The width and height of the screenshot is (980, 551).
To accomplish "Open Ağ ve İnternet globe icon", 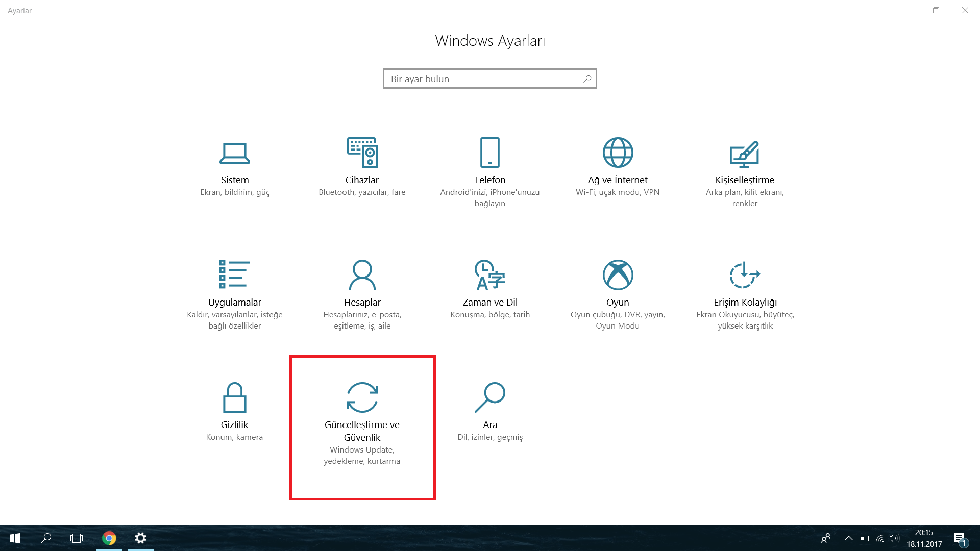I will (x=618, y=153).
